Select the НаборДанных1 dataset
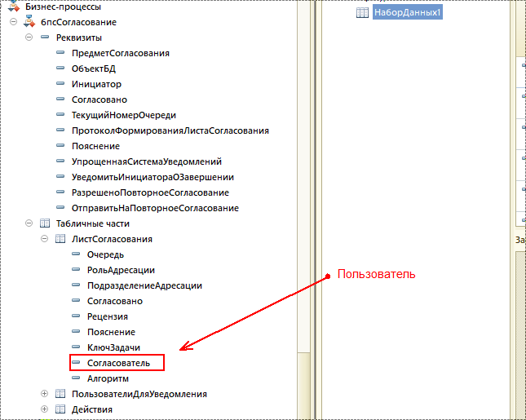The image size is (526, 420). pos(407,12)
